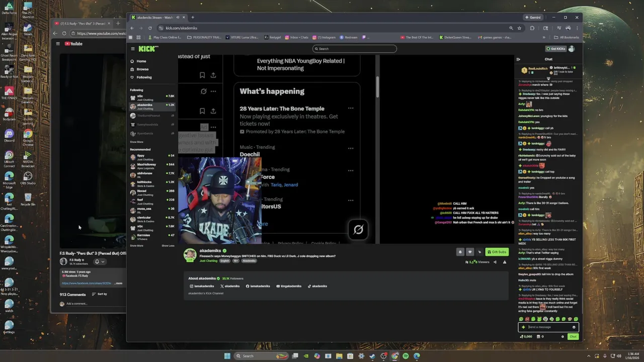Open iamakademiks Facebook link
Viewport: 644px width, 362px height.
click(x=258, y=286)
